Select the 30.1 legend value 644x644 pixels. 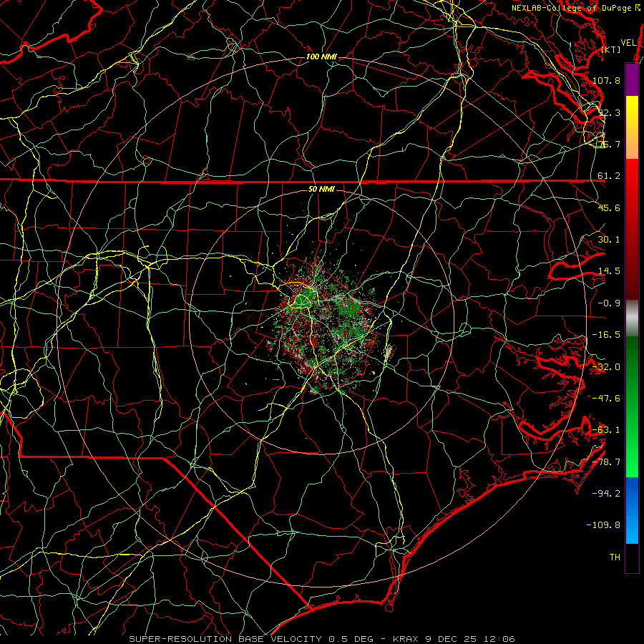click(609, 240)
